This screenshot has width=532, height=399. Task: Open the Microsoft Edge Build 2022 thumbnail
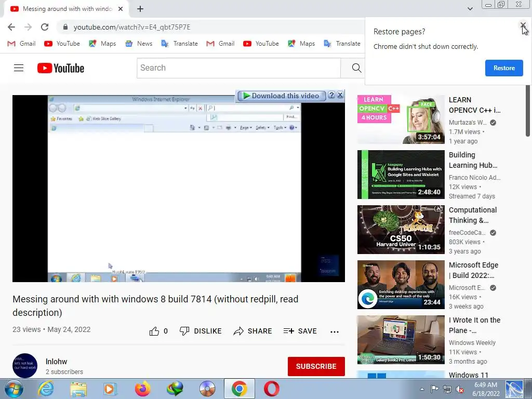(401, 285)
